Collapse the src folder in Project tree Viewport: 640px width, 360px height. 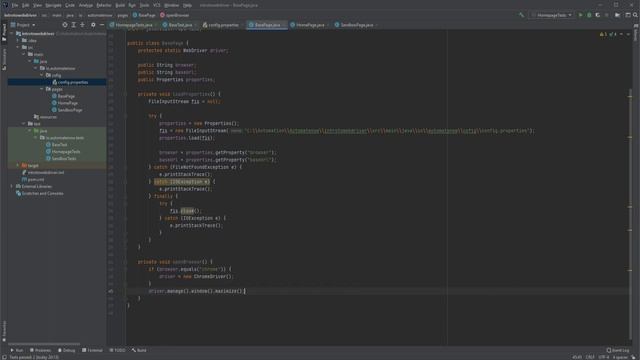point(18,47)
